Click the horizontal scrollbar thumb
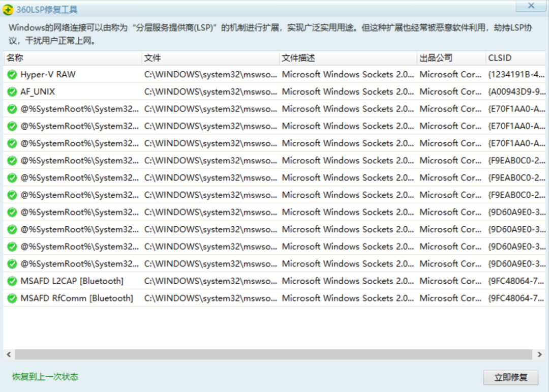The height and width of the screenshot is (392, 549). point(273,354)
